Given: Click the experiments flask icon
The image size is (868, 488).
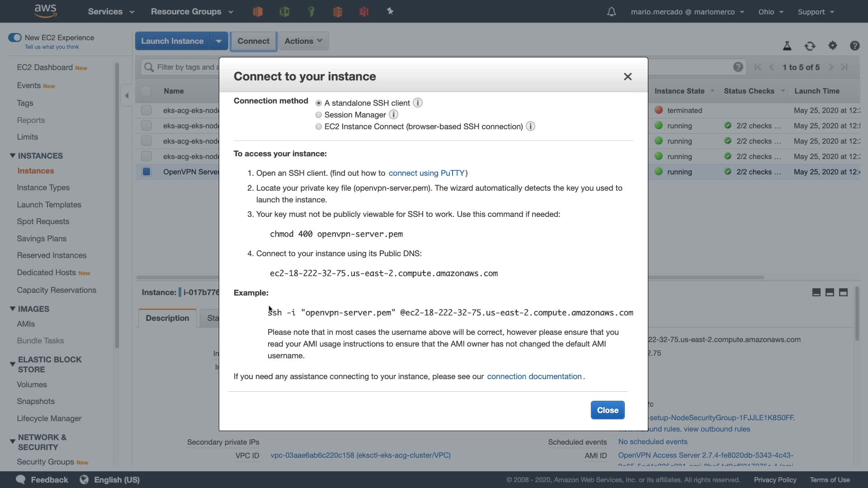Looking at the screenshot, I should [x=787, y=46].
